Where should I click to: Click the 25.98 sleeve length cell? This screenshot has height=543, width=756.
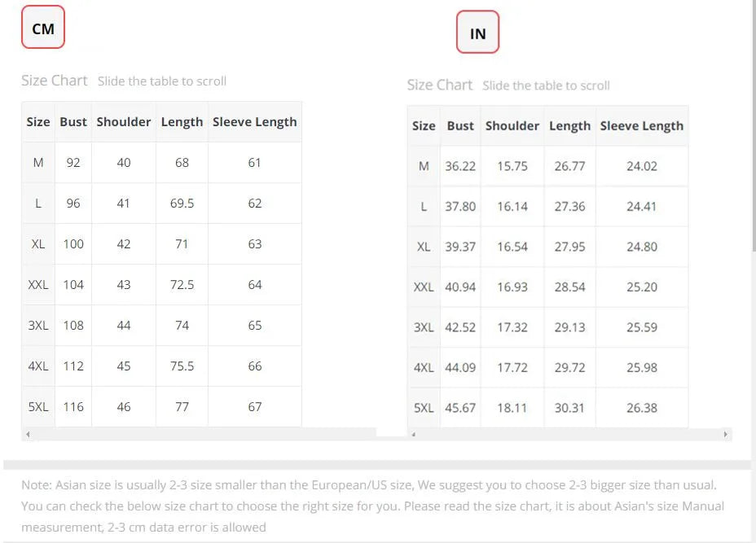click(x=642, y=367)
